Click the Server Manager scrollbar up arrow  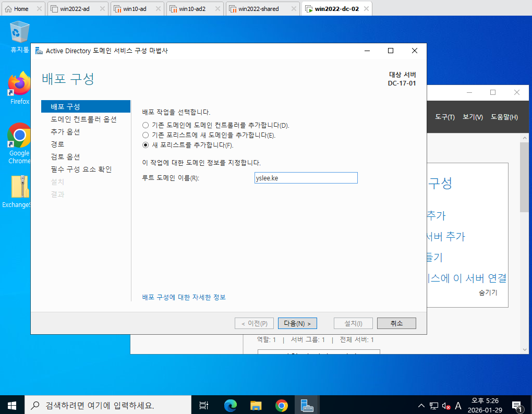pyautogui.click(x=525, y=138)
